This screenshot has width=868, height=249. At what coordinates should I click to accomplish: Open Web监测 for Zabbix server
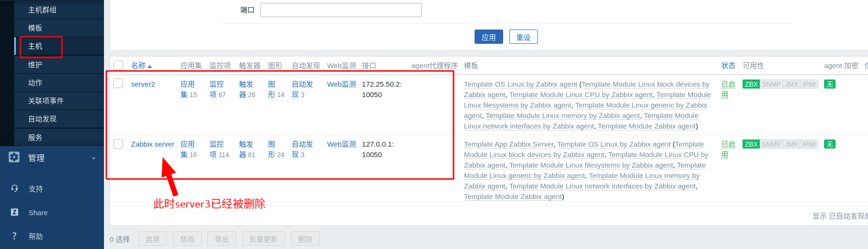(x=341, y=144)
